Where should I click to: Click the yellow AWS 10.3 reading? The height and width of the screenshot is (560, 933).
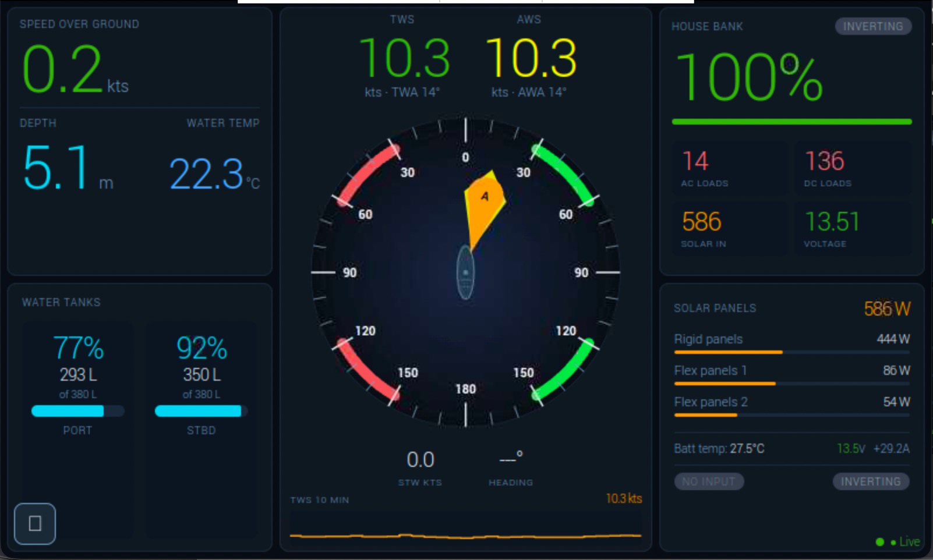(x=531, y=58)
